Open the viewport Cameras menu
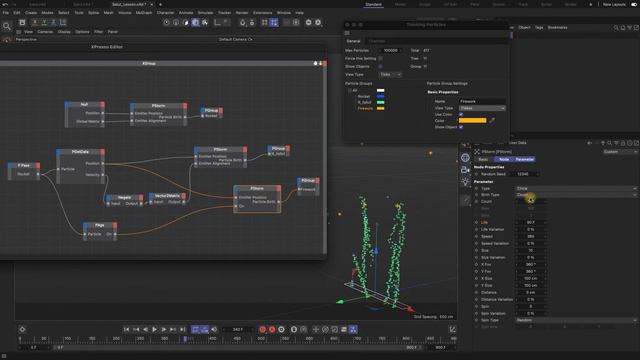Screen dimensions: 640x360 (x=45, y=31)
